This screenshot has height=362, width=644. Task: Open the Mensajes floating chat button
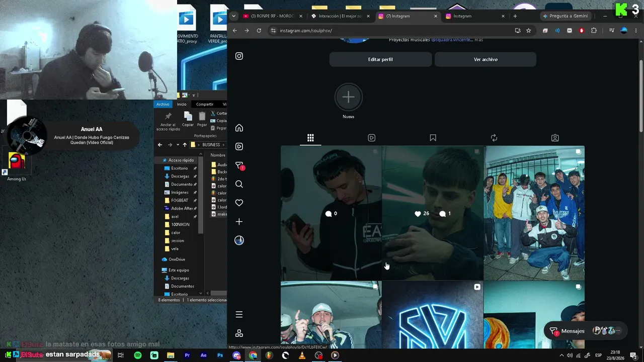tap(586, 331)
